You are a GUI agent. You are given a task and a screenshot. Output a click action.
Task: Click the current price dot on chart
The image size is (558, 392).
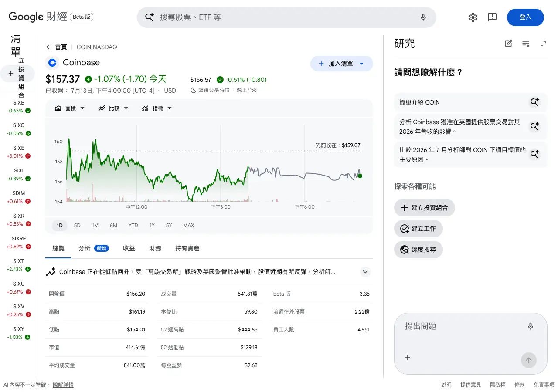[x=360, y=176]
